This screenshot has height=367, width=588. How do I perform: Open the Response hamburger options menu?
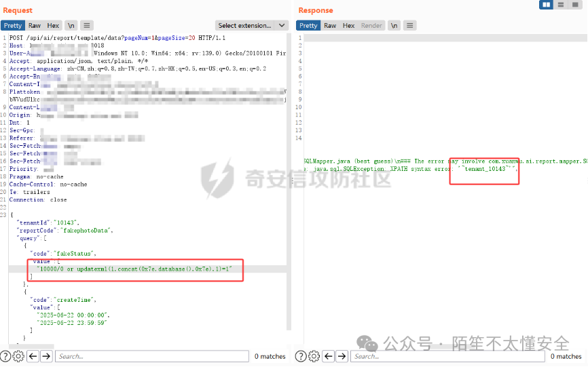pos(410,26)
